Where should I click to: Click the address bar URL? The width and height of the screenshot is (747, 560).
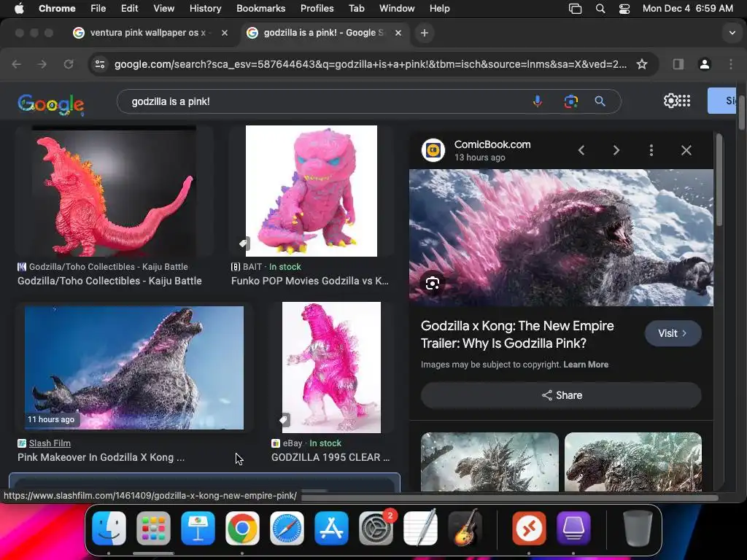(370, 64)
